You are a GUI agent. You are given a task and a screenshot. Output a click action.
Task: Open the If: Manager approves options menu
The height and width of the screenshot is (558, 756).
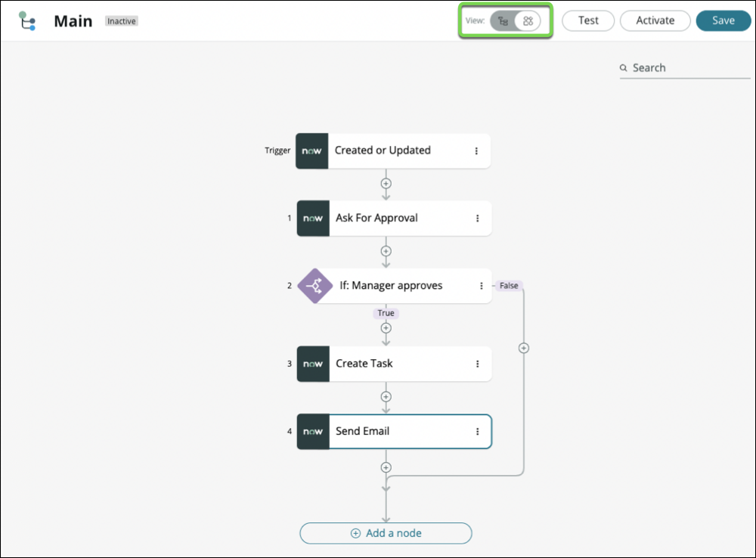[x=481, y=286]
